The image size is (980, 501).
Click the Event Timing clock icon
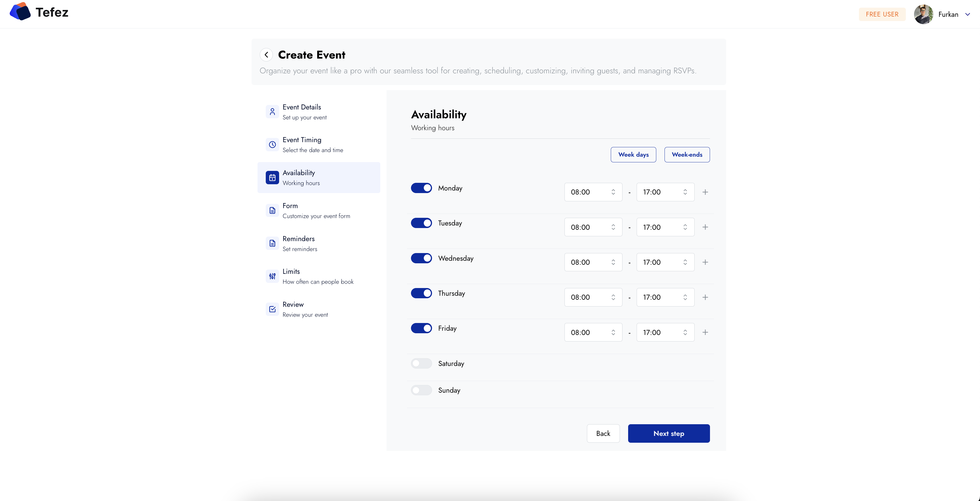tap(272, 145)
